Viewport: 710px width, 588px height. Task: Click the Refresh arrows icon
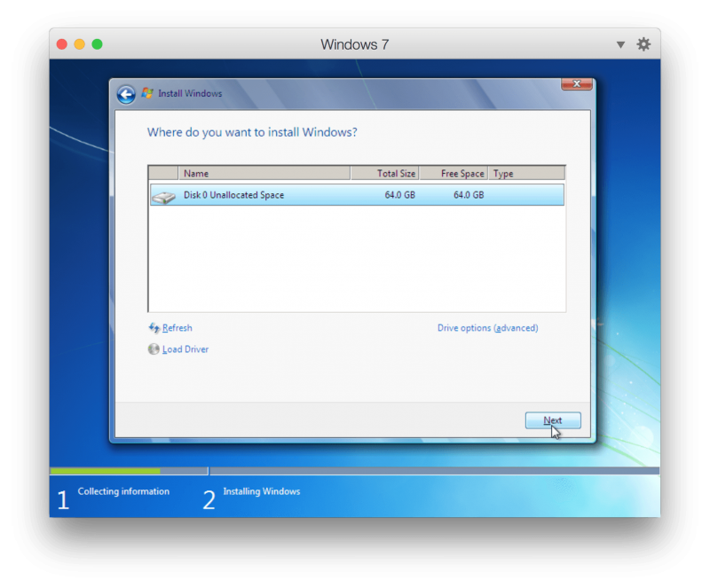[154, 328]
